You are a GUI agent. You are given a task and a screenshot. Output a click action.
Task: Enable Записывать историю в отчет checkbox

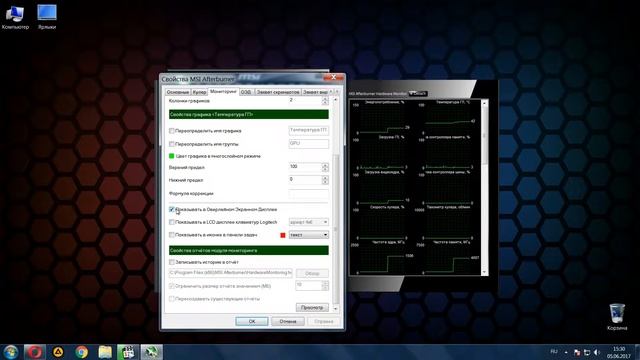tap(172, 262)
